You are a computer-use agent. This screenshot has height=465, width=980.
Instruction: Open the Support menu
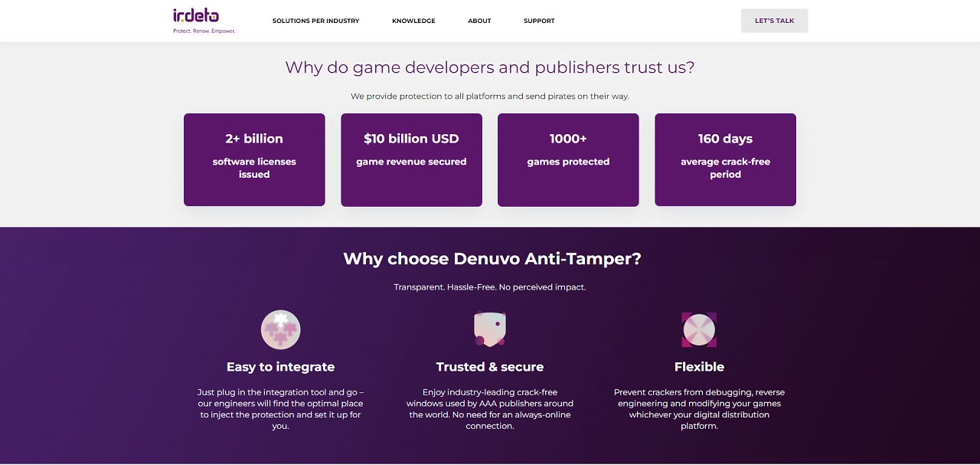tap(539, 21)
